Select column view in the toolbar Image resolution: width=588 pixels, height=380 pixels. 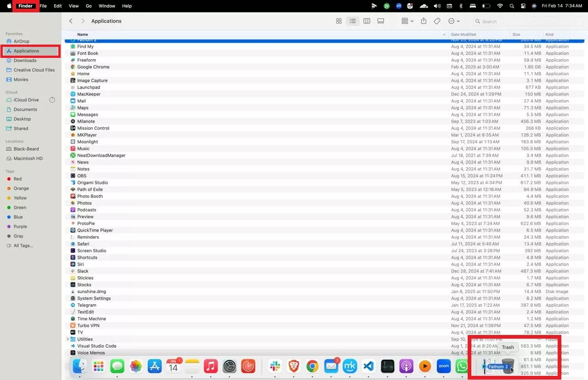pos(367,21)
